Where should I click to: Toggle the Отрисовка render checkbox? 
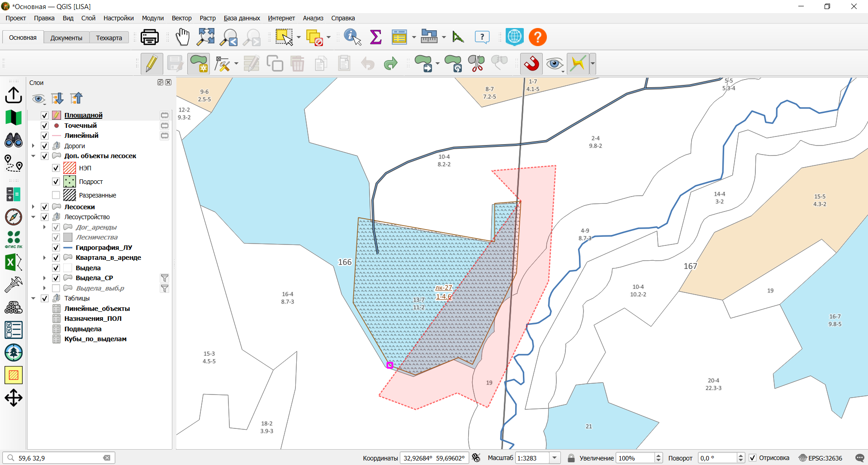753,458
